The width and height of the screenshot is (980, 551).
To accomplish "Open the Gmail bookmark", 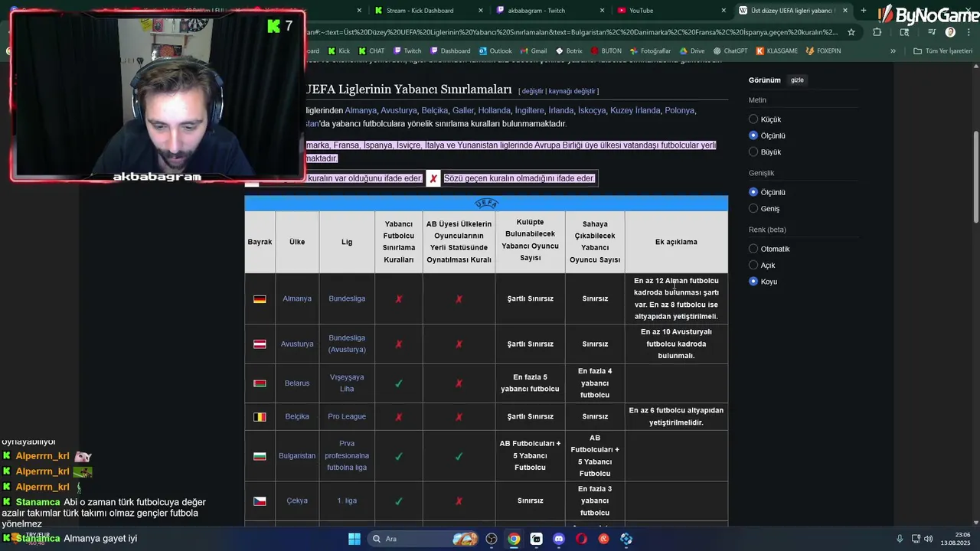I will coord(533,51).
